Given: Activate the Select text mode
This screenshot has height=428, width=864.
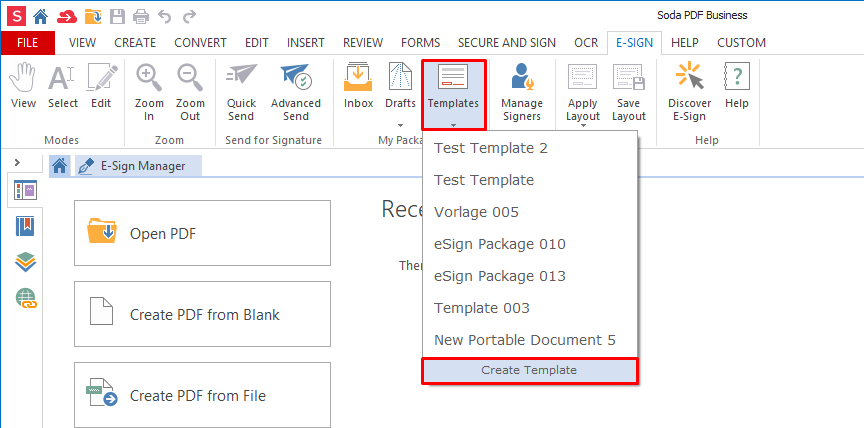Looking at the screenshot, I should [x=63, y=86].
